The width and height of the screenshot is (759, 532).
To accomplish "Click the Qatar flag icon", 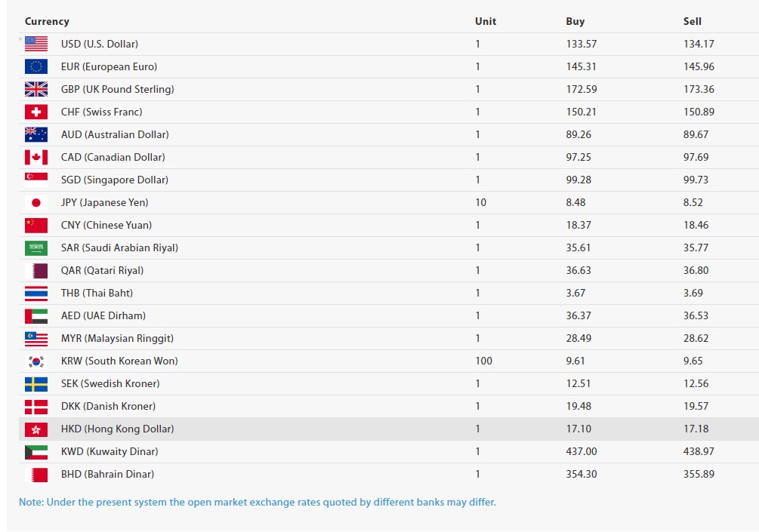I will [x=36, y=270].
